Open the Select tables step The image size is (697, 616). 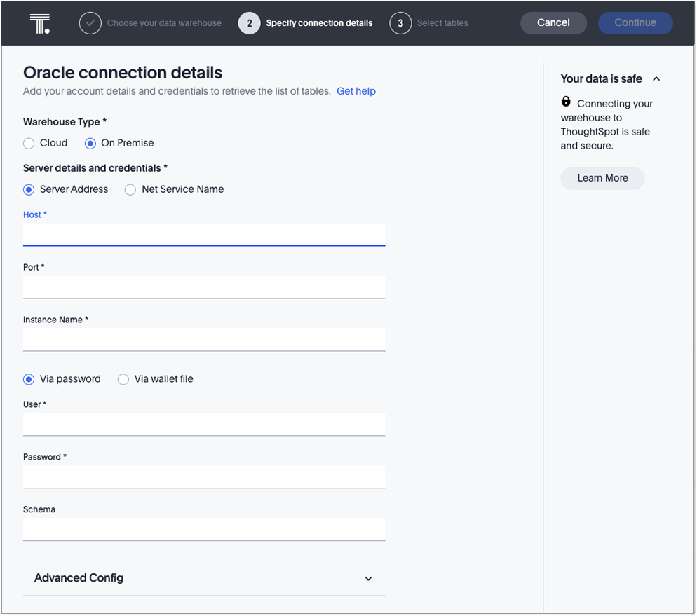point(442,23)
